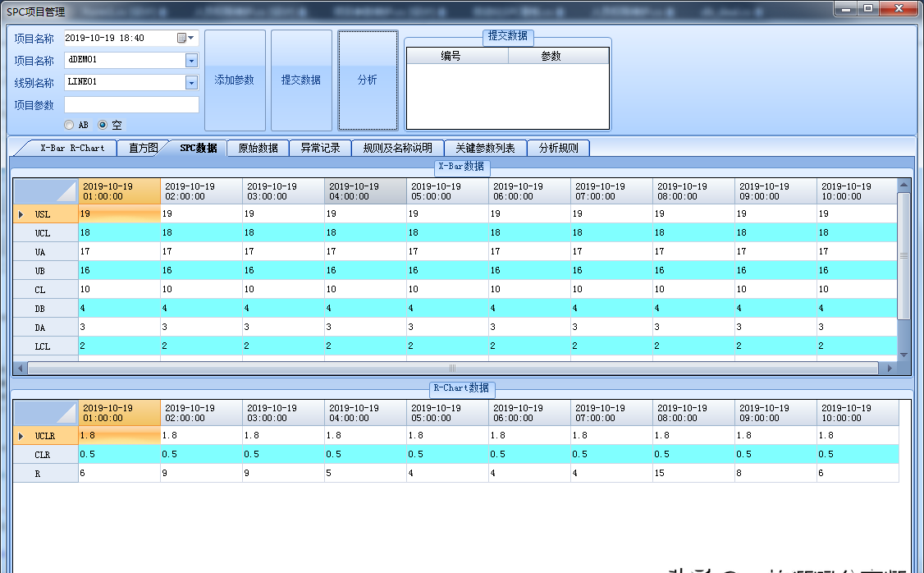The image size is (924, 573).
Task: Open the 直方图 tab
Action: coord(143,149)
